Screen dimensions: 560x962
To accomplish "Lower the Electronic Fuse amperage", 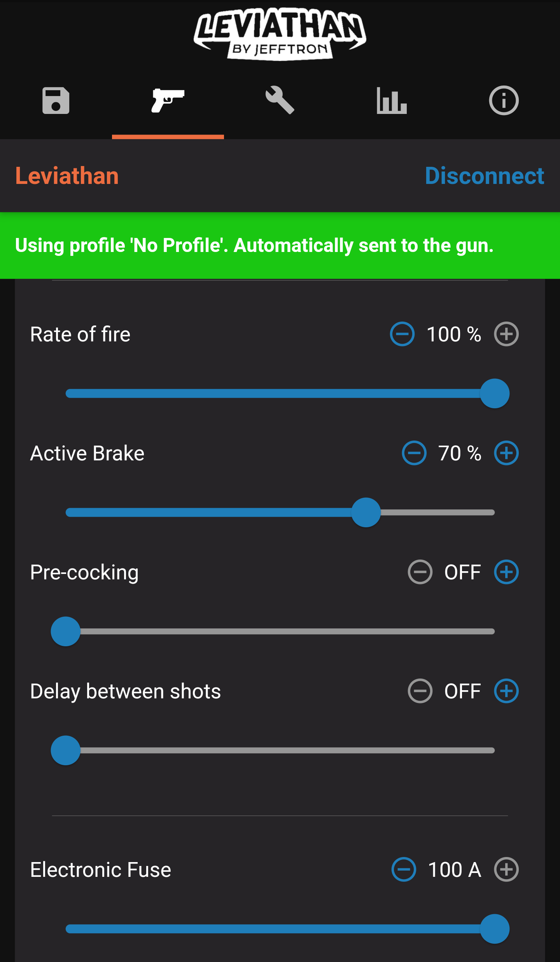I will (404, 869).
